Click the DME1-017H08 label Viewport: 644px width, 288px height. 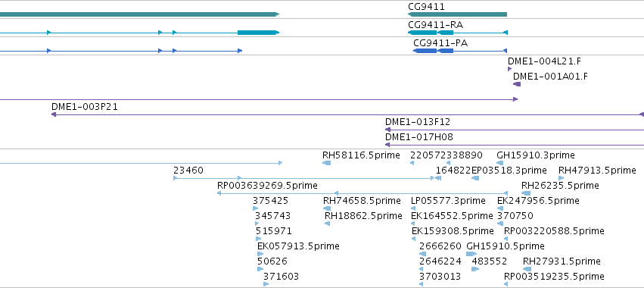(x=419, y=137)
